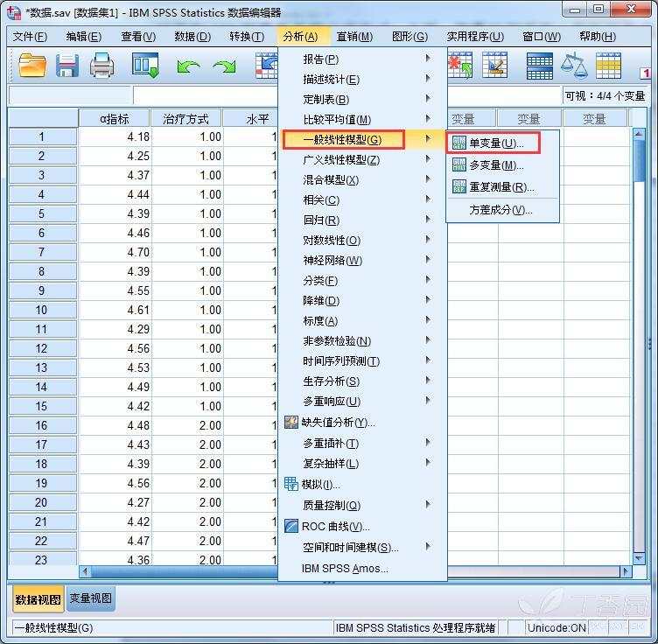Open the 混合模型(X) submenu

pos(362,180)
